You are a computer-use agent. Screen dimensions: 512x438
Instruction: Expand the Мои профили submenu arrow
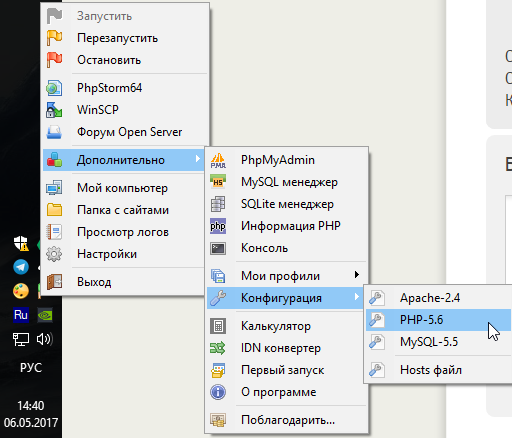pos(357,275)
